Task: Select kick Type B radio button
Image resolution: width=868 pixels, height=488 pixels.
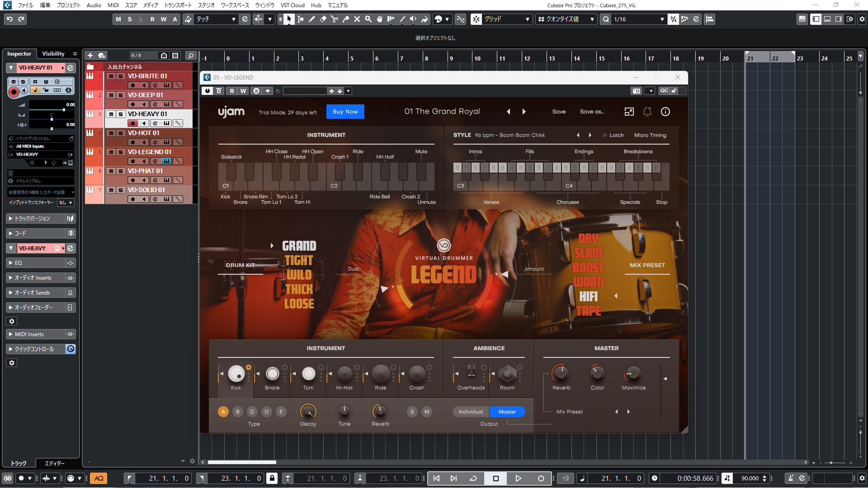Action: (238, 412)
